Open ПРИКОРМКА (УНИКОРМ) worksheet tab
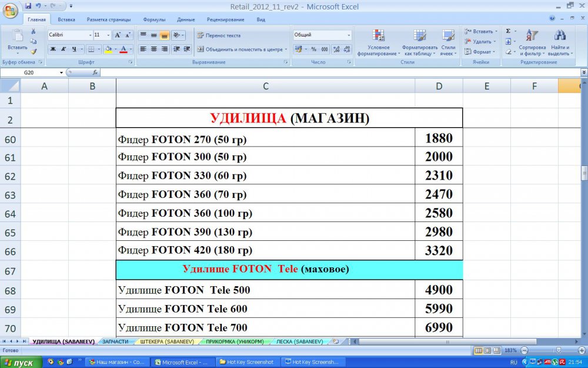This screenshot has width=588, height=368. (x=235, y=342)
